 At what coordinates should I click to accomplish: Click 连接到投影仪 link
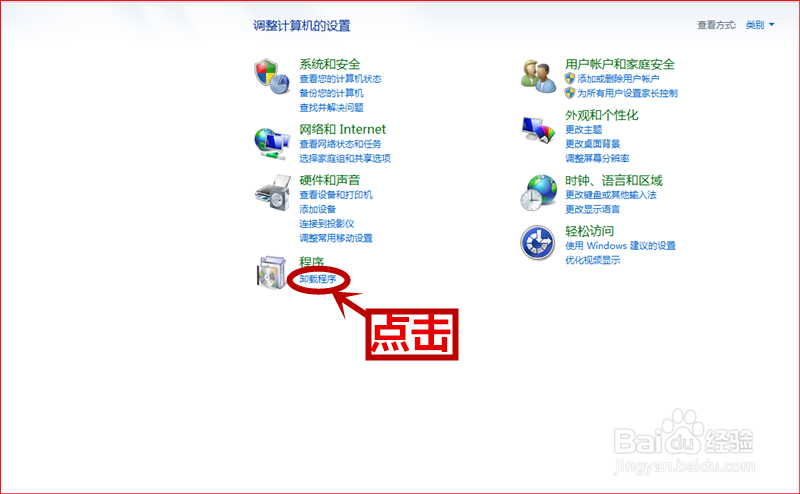tap(327, 224)
